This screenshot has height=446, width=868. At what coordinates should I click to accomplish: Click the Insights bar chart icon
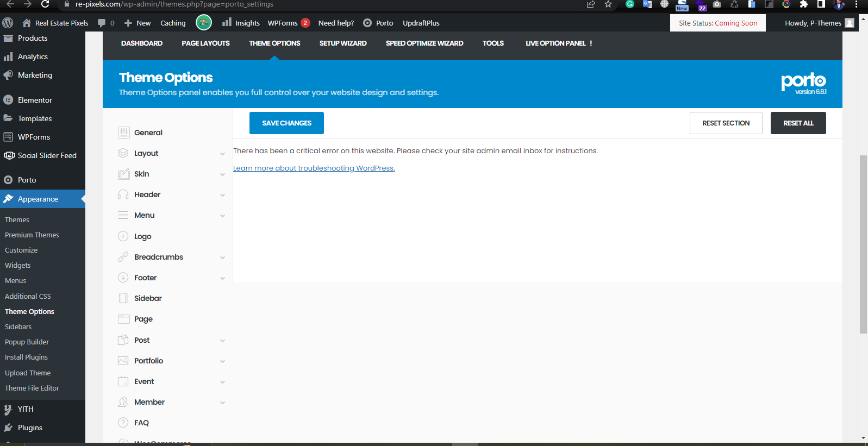click(x=227, y=22)
